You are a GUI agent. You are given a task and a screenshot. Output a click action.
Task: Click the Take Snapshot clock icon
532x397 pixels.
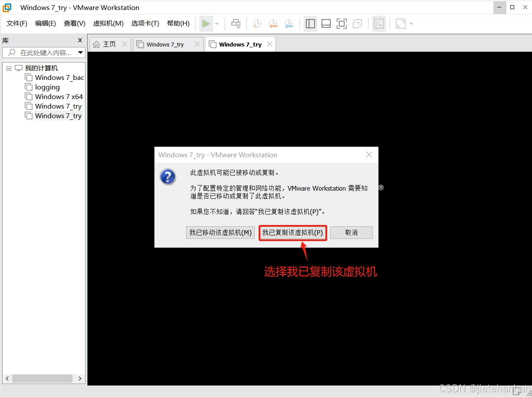pyautogui.click(x=257, y=24)
